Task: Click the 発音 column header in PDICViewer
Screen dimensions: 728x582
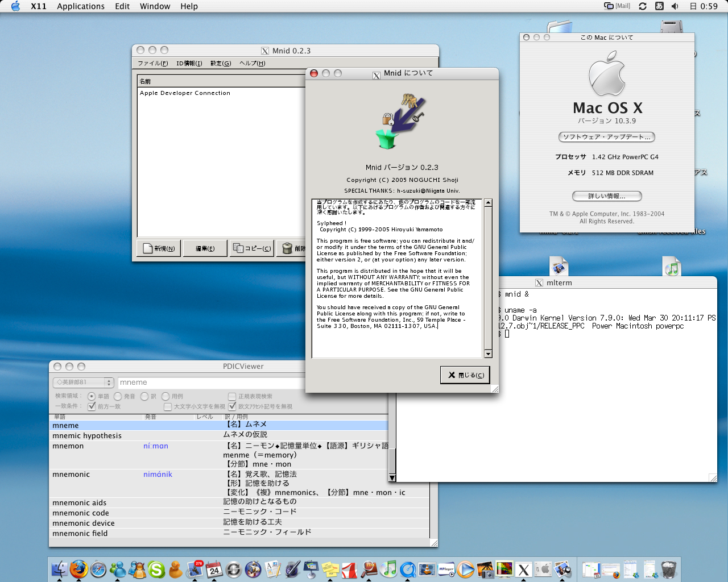Action: click(167, 417)
